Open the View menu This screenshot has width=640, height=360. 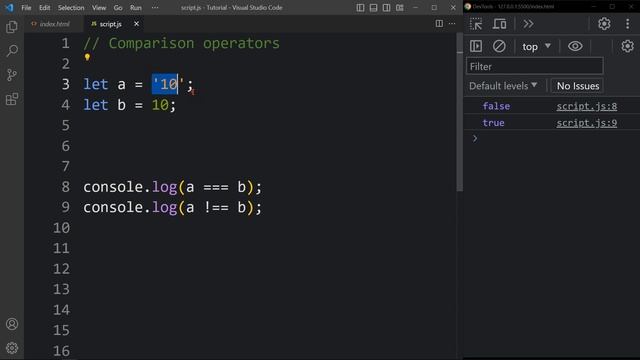point(99,8)
